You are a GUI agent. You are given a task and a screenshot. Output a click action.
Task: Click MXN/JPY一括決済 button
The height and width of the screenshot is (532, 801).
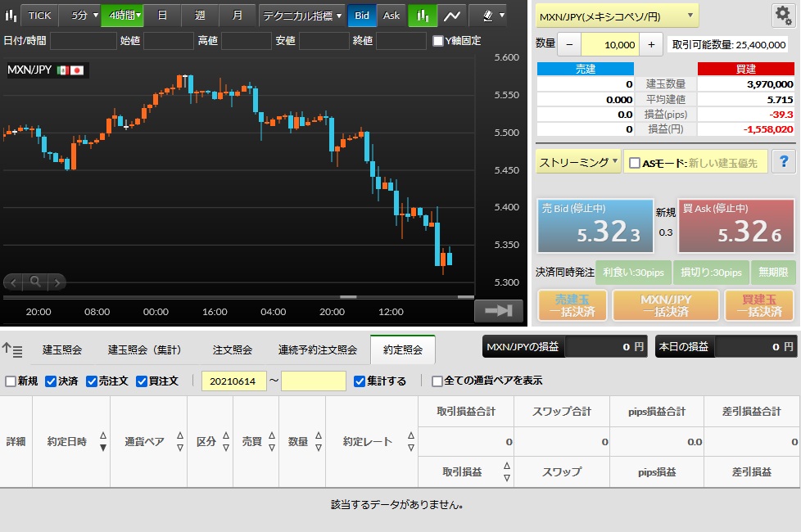666,305
